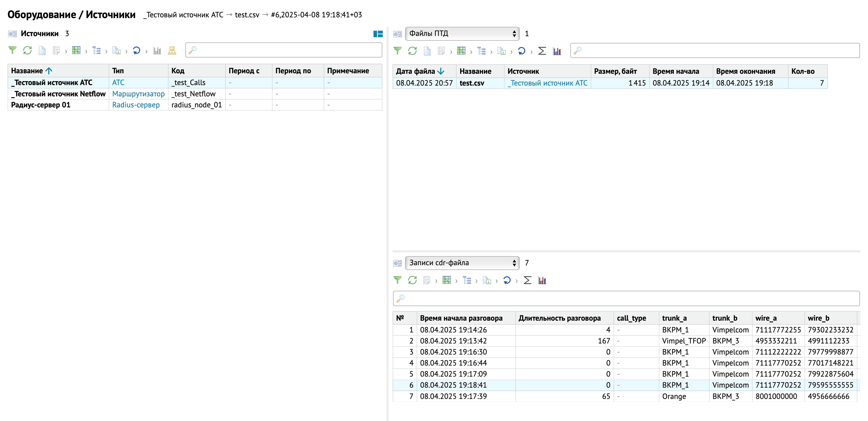Refresh the Источники list
The height and width of the screenshot is (421, 868).
click(x=27, y=50)
